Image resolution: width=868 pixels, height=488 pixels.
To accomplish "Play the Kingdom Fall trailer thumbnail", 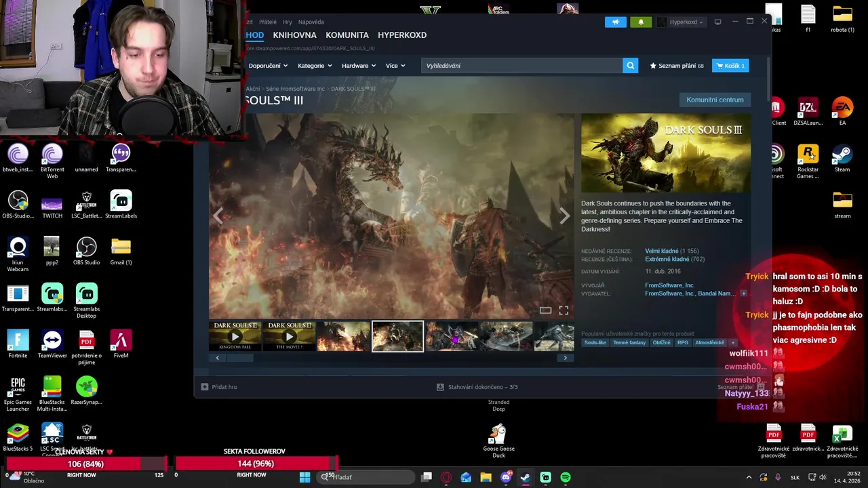I will tap(235, 336).
